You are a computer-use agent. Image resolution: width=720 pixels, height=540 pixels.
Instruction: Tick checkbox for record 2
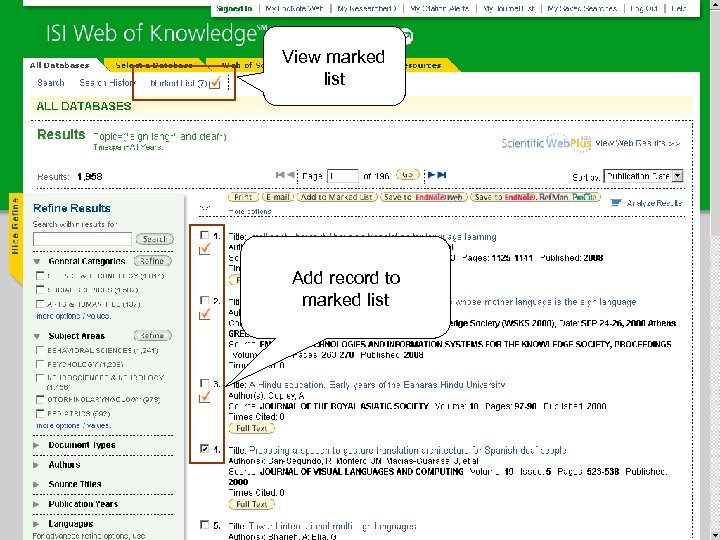point(205,301)
